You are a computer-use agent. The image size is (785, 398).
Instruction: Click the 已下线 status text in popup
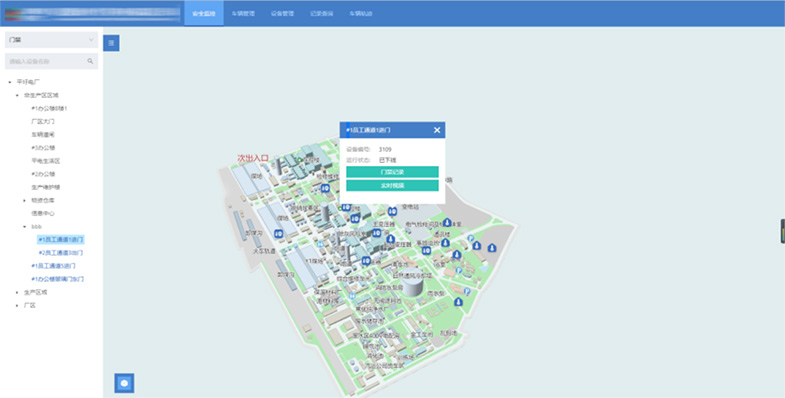(387, 160)
